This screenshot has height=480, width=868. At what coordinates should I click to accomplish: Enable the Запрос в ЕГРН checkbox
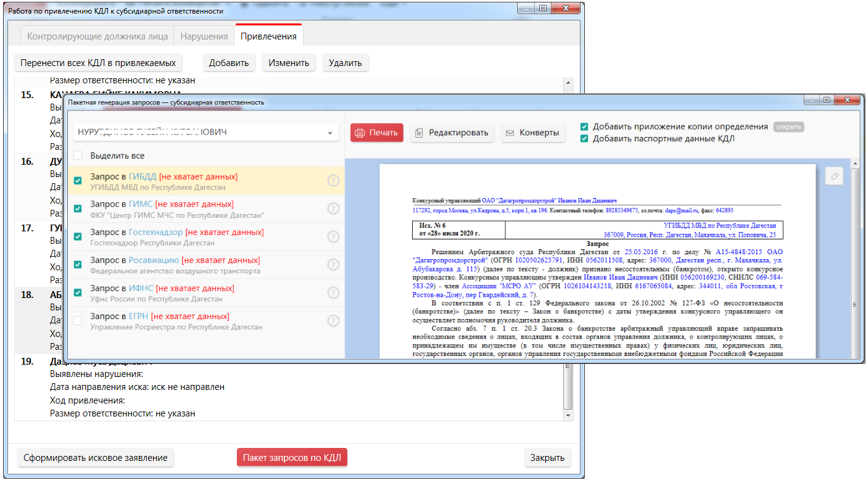(x=78, y=321)
